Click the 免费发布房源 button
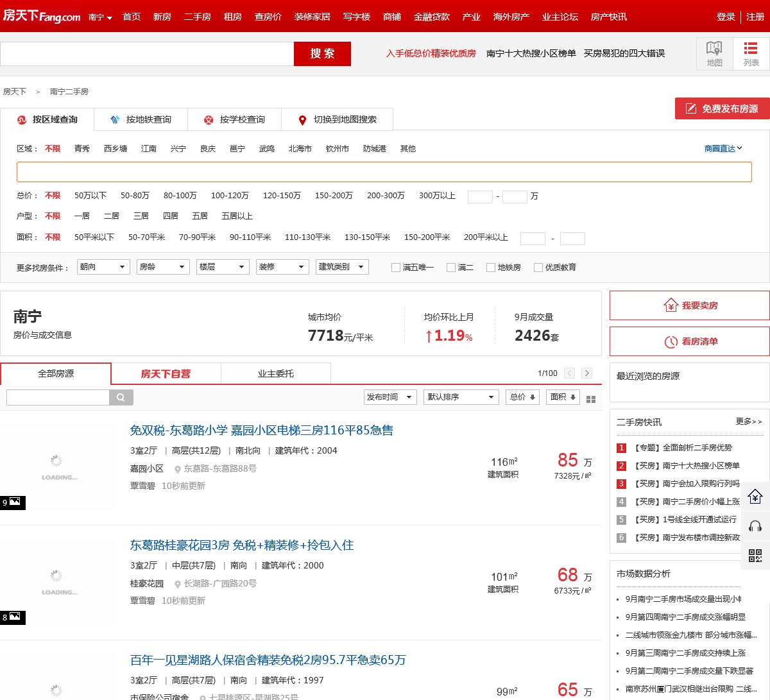Screen dimensions: 770x700 coord(722,108)
